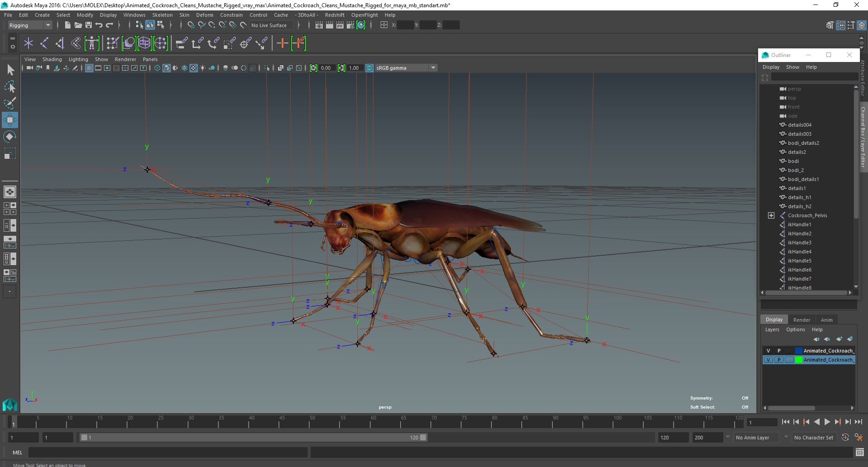Toggle the viewport grid display icon
Image resolution: width=868 pixels, height=467 pixels.
pos(89,68)
